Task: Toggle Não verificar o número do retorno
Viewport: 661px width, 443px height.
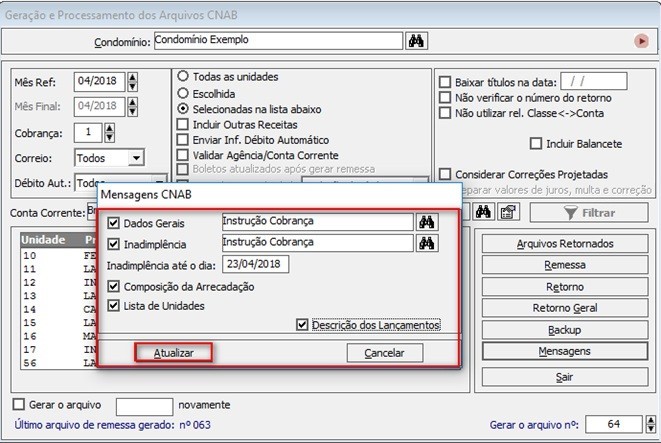Action: click(x=445, y=97)
